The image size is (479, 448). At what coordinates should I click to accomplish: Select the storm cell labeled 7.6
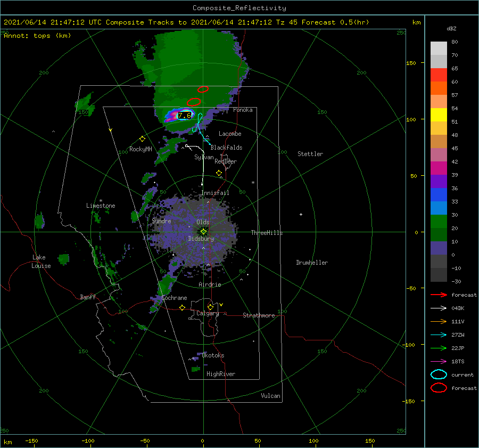[x=185, y=115]
